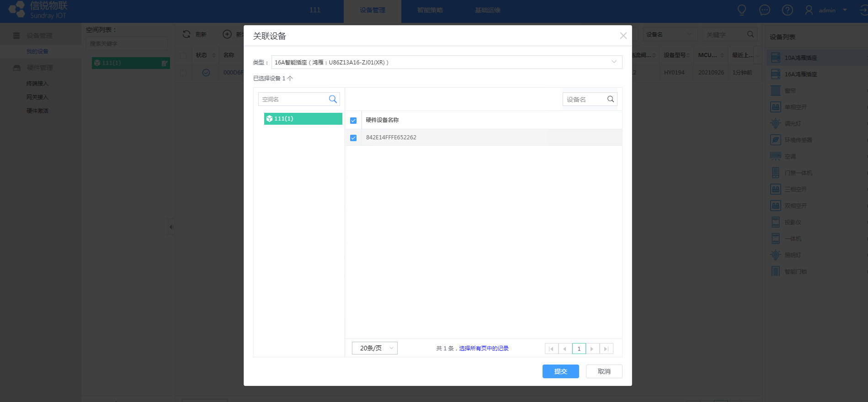Click the 照明灯 lighting icon
Screen dimensions: 868x402
coord(776,255)
